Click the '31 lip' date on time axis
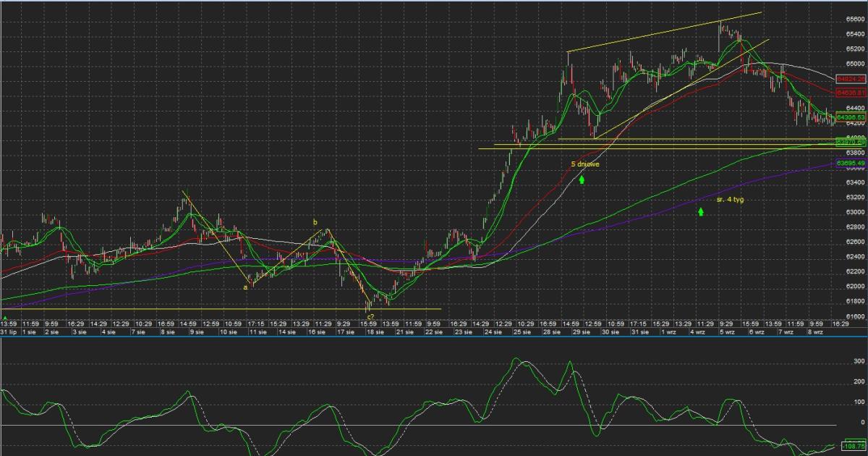 9,332
